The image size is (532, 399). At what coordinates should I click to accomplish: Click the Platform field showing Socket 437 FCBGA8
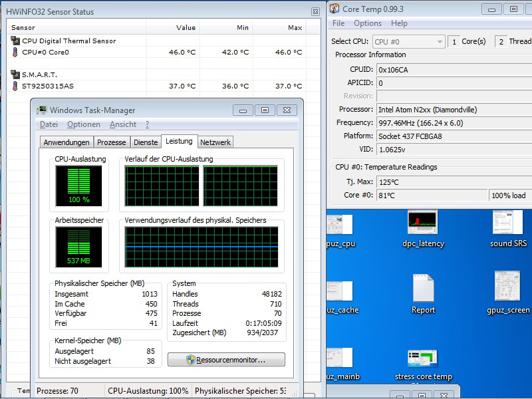tap(454, 136)
